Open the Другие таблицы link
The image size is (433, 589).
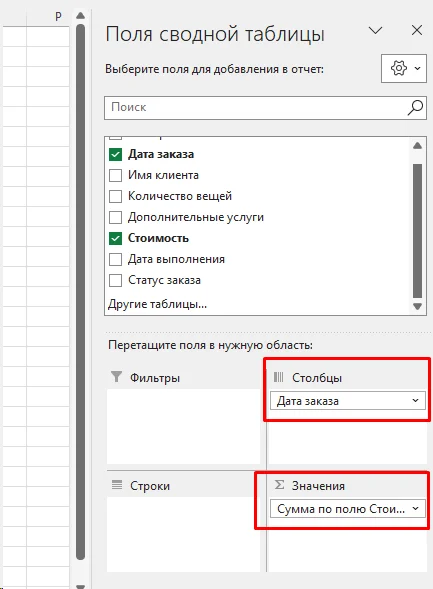tap(157, 304)
